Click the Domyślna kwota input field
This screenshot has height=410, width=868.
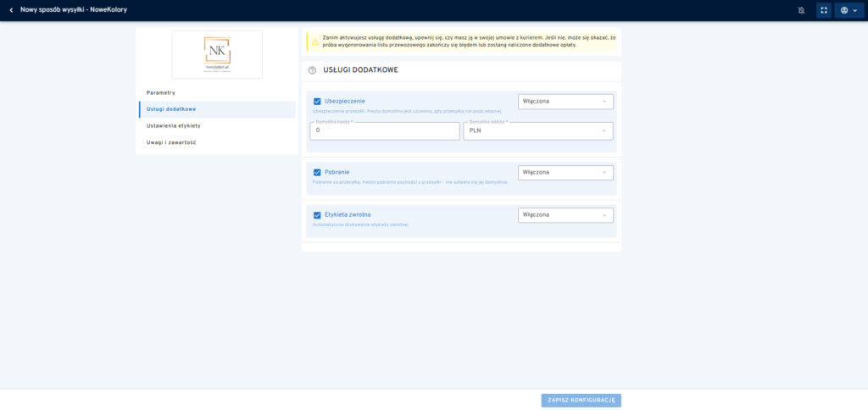pos(385,131)
